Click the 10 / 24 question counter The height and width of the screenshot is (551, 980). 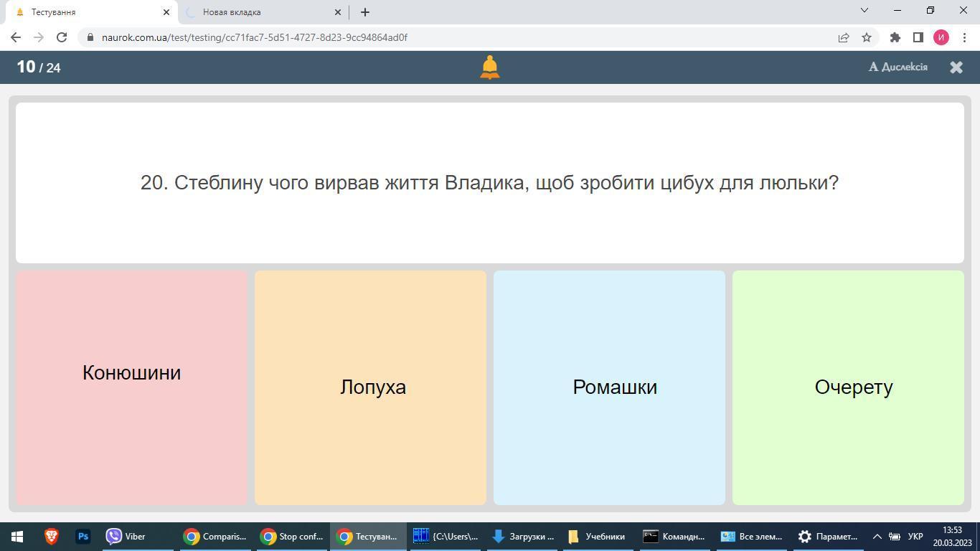click(39, 67)
